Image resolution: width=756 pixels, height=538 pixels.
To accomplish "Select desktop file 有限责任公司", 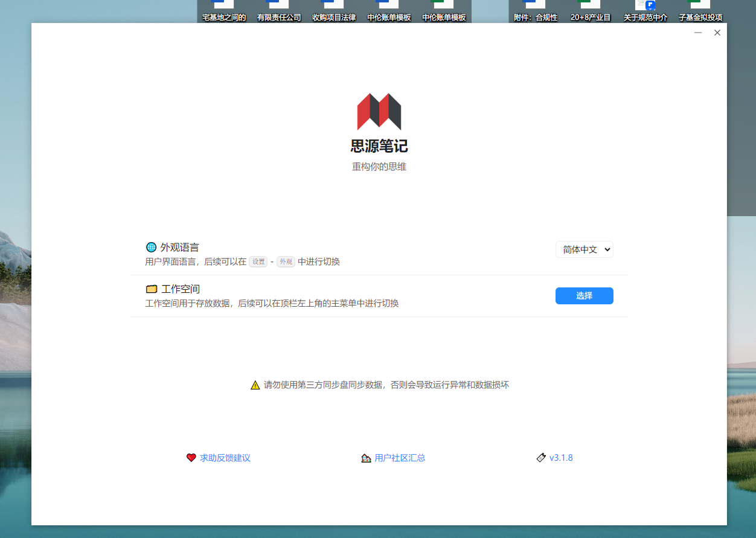I will point(279,12).
